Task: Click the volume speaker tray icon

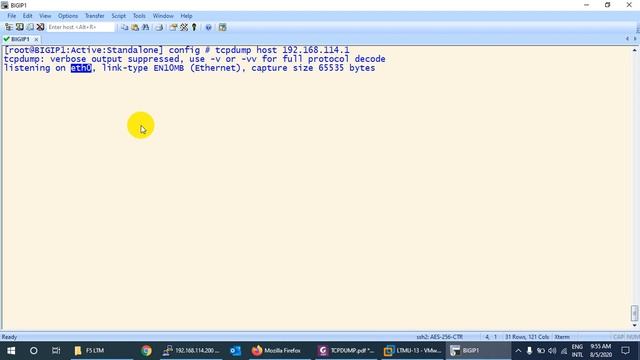Action: (x=552, y=351)
